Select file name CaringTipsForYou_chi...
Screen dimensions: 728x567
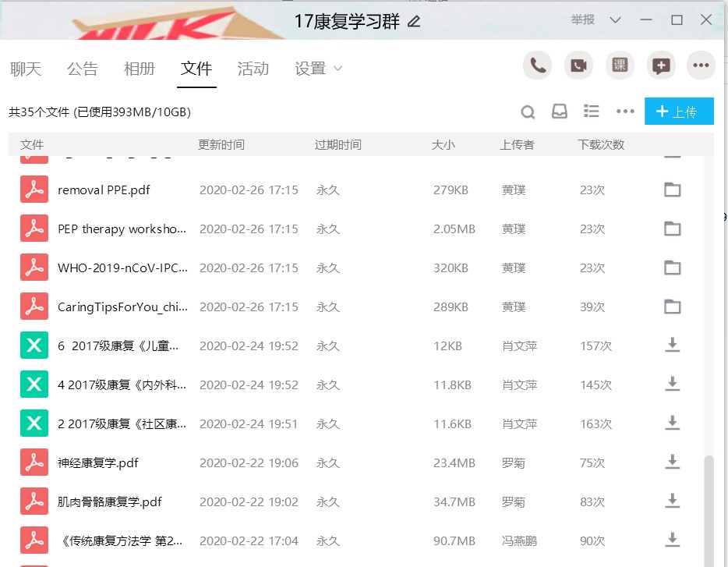tap(122, 307)
